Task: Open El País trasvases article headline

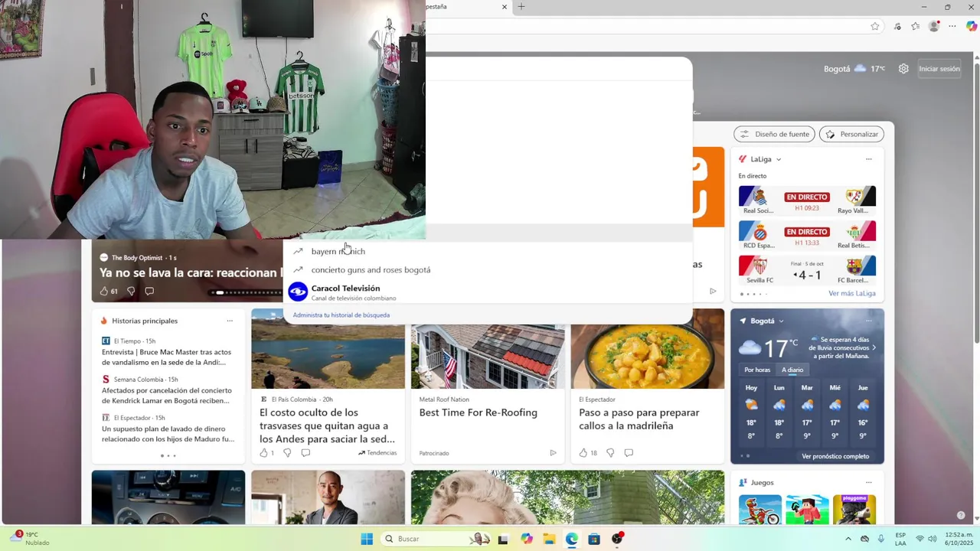Action: pyautogui.click(x=328, y=425)
